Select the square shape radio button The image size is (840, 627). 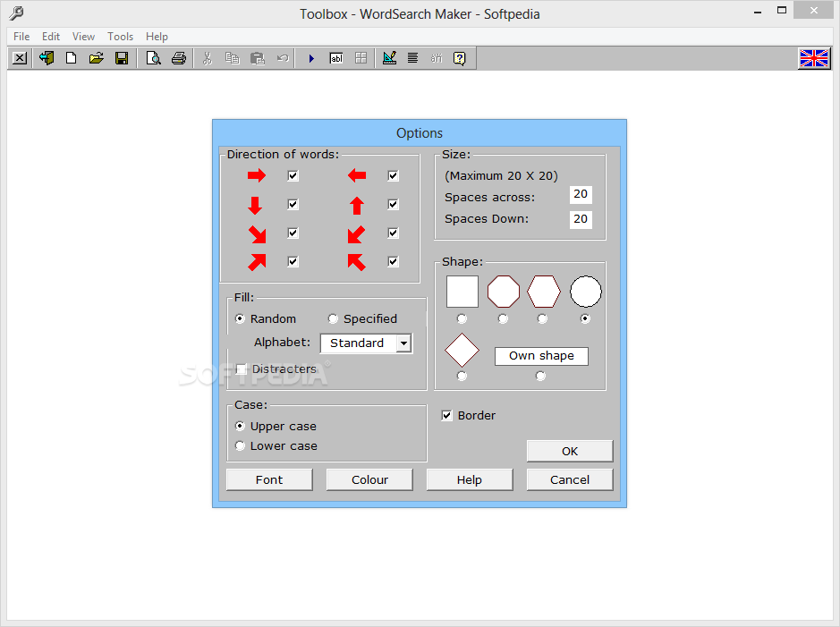[462, 318]
